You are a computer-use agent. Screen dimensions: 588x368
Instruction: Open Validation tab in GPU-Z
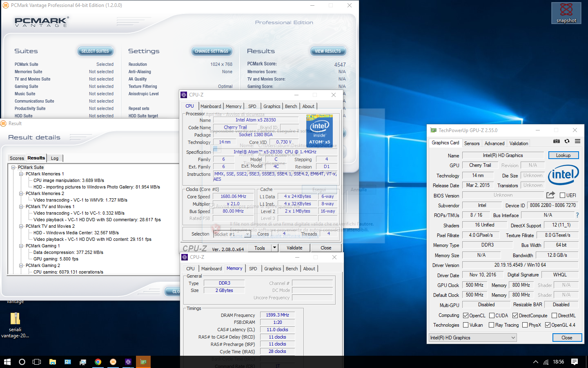coord(519,144)
